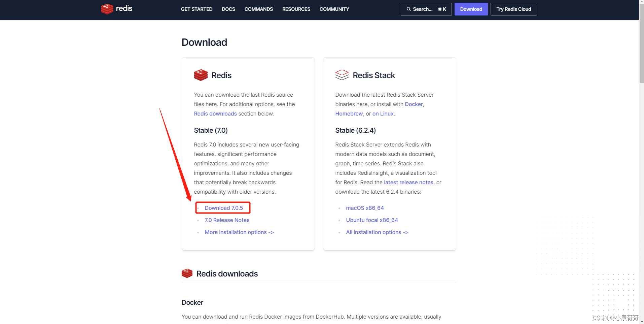
Task: Click the Stable (7.0) heading
Action: [x=211, y=130]
